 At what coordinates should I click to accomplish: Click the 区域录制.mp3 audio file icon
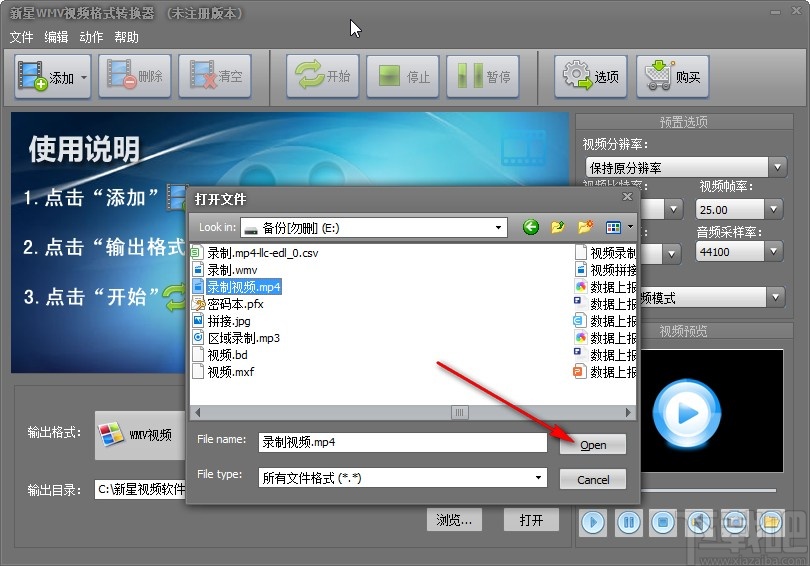click(x=198, y=338)
